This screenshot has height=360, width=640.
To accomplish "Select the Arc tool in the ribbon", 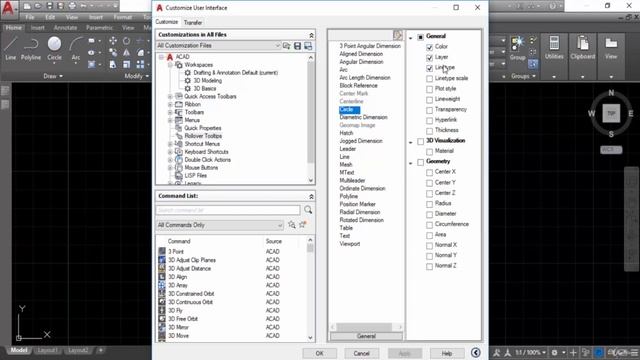I will [x=76, y=48].
